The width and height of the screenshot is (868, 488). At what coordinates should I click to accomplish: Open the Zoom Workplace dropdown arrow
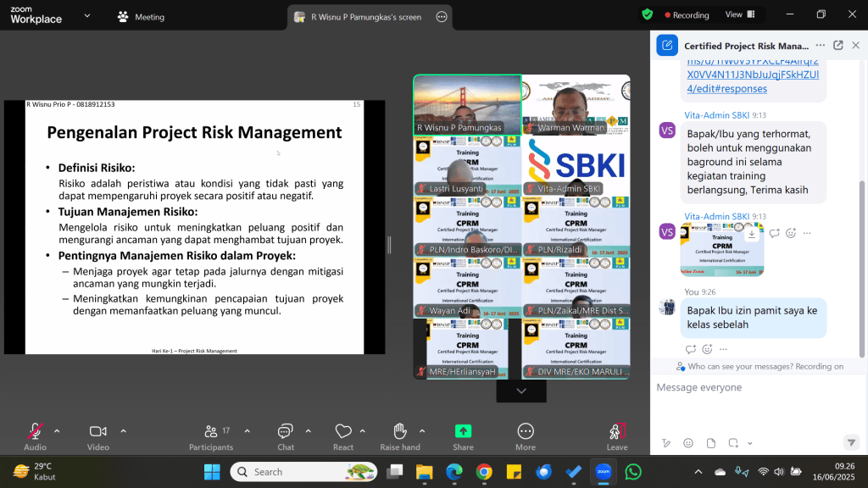pyautogui.click(x=87, y=16)
